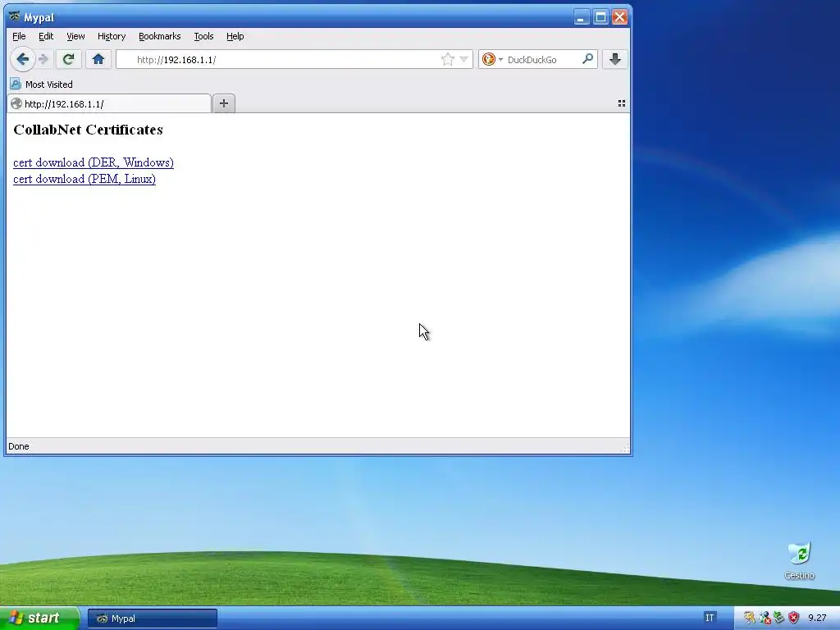The image size is (840, 630).
Task: Select the Cestino recycle bin desktop icon
Action: [x=799, y=561]
